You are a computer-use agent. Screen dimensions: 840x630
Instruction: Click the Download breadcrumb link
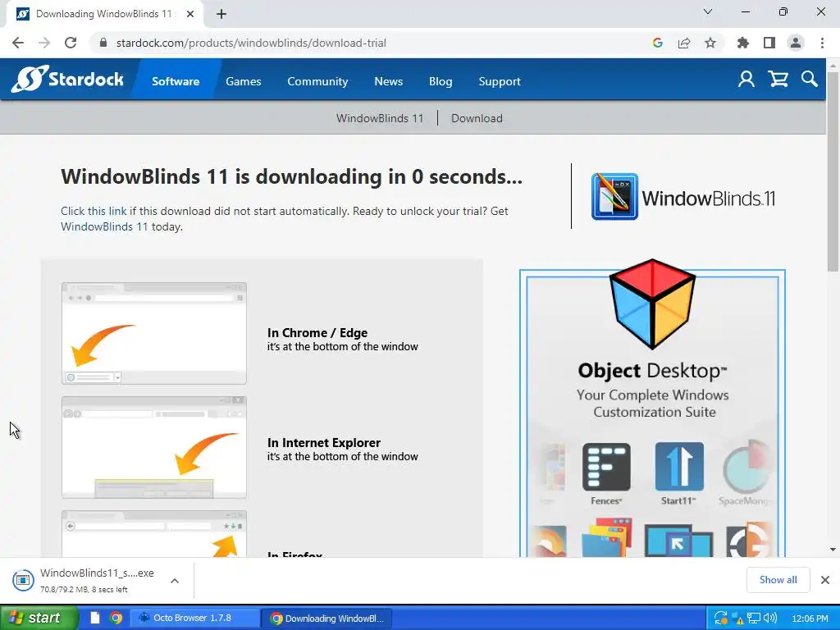coord(477,118)
